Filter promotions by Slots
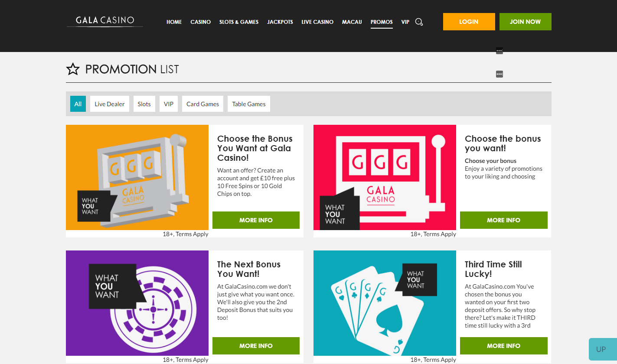The width and height of the screenshot is (617, 364). click(144, 104)
